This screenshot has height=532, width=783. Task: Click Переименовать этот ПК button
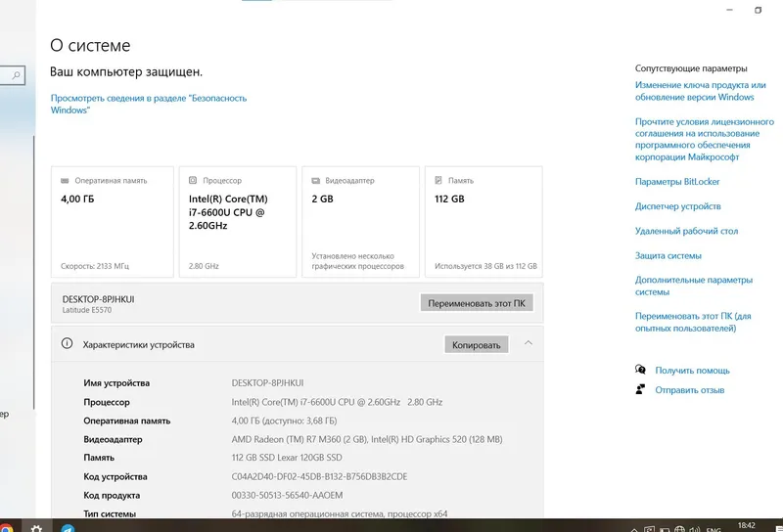[x=477, y=303]
